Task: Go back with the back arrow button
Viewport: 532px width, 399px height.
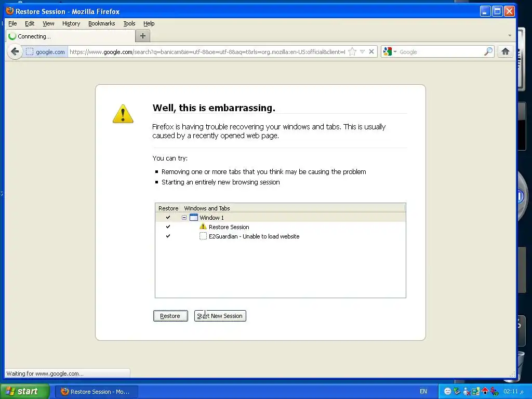Action: (x=15, y=51)
